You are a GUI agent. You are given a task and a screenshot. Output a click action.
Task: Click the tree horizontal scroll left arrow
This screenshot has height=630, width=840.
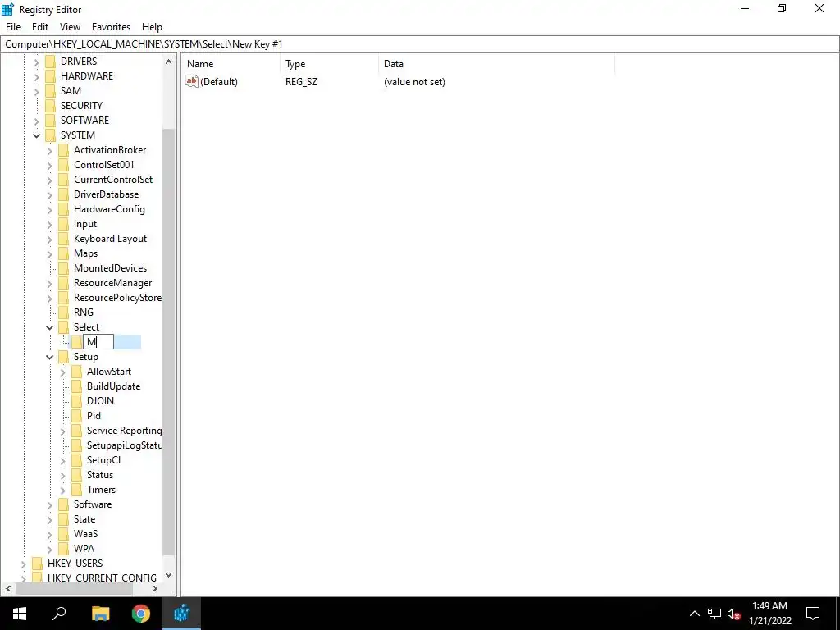(x=8, y=589)
